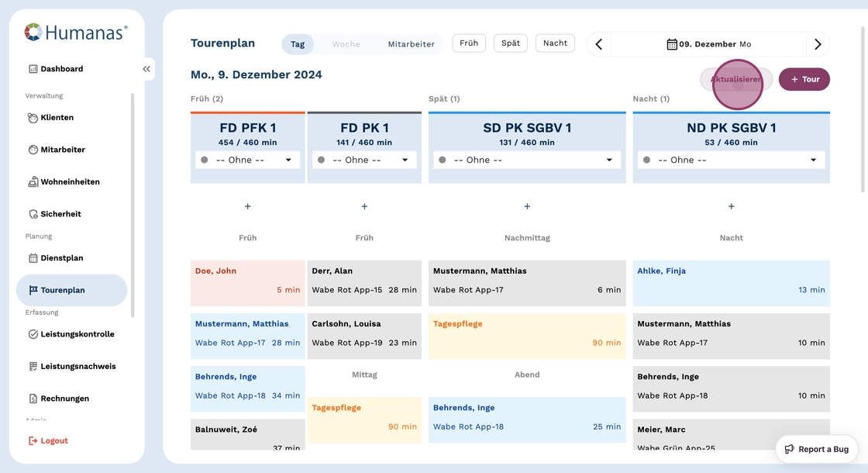Screen dimensions: 868x473
Task: Open Meier, Marc card
Action: [732, 434]
